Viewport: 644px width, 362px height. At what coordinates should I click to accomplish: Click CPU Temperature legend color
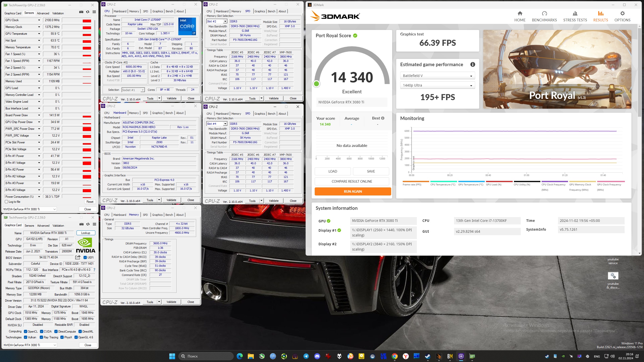pos(444,181)
